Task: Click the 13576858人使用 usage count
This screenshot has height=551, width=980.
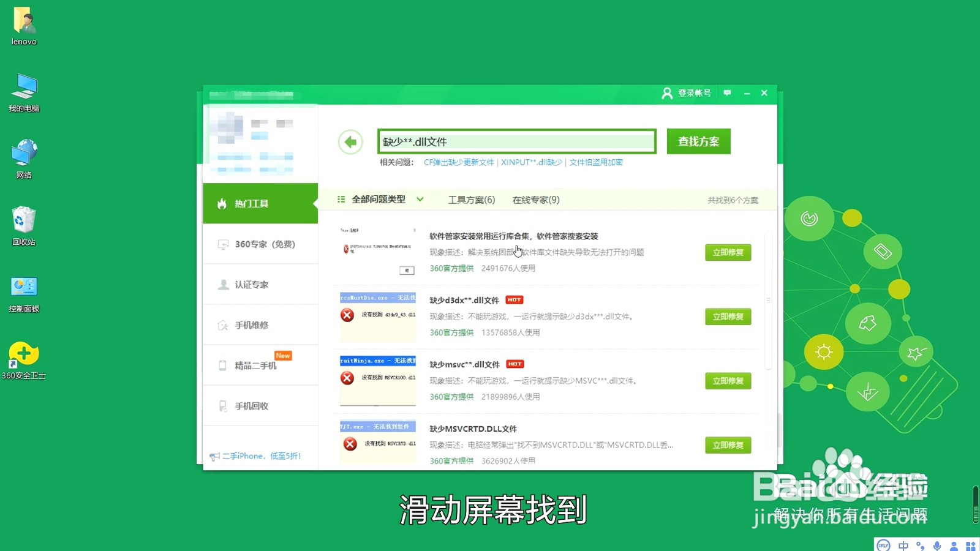Action: tap(510, 332)
